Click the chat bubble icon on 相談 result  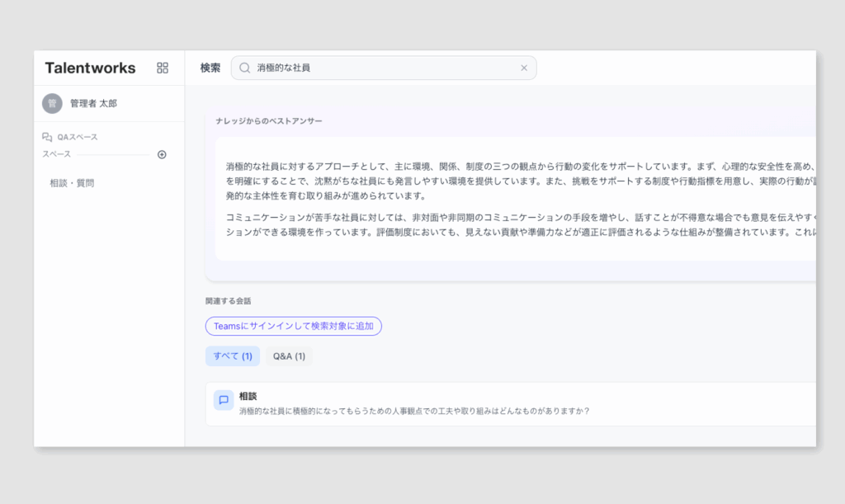[223, 400]
